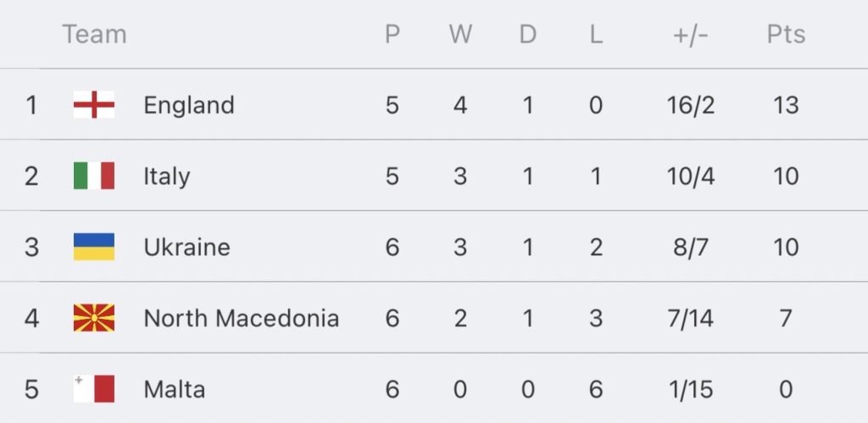Screen dimensions: 868x423
Task: Click the Ukraine flag icon
Action: [94, 247]
